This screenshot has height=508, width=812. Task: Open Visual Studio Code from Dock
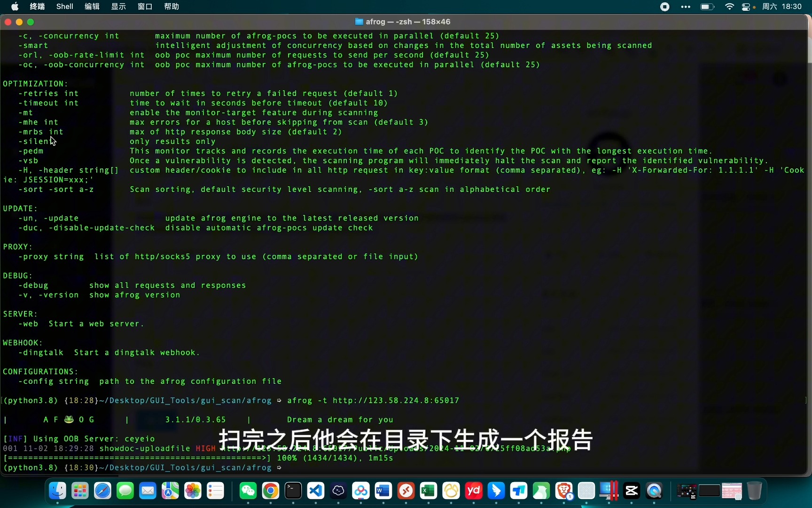[316, 491]
